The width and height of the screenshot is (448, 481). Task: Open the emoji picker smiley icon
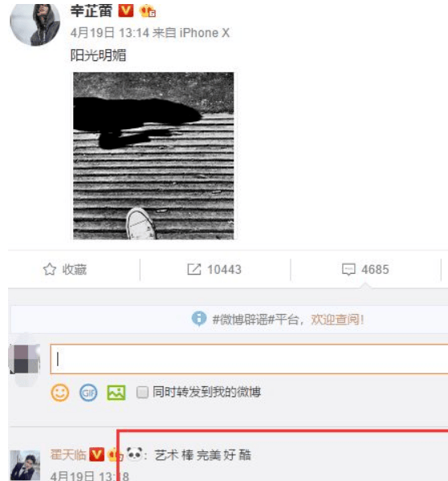click(x=59, y=393)
